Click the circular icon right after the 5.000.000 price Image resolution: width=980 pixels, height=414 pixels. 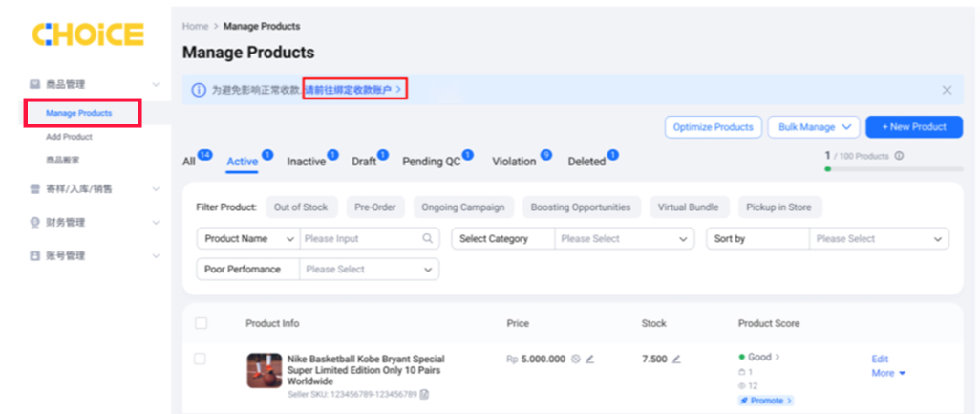(575, 360)
